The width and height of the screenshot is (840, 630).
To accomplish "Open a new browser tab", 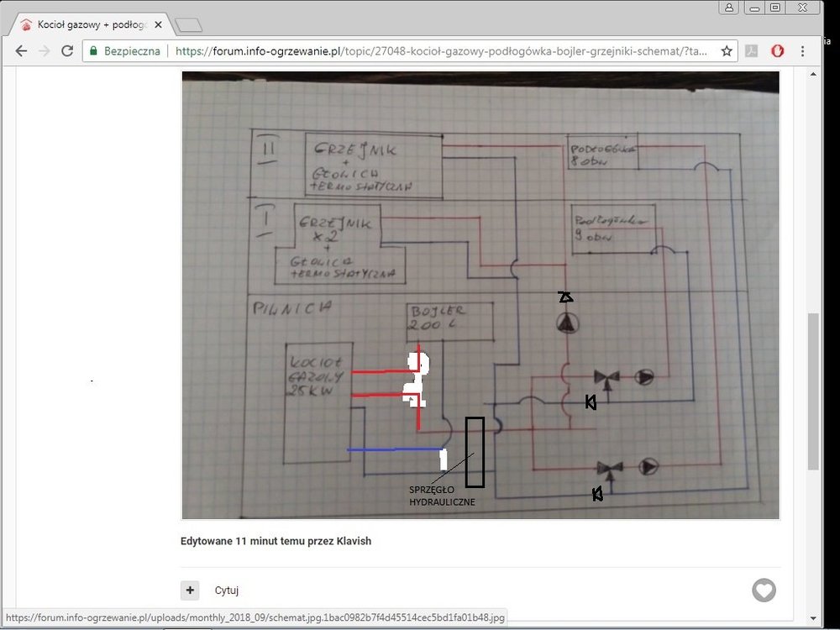I will click(189, 25).
